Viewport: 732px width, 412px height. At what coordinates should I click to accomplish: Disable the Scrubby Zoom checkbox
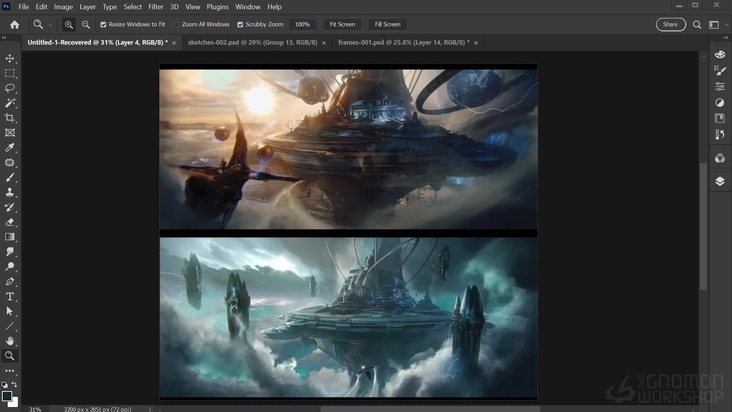click(x=240, y=24)
